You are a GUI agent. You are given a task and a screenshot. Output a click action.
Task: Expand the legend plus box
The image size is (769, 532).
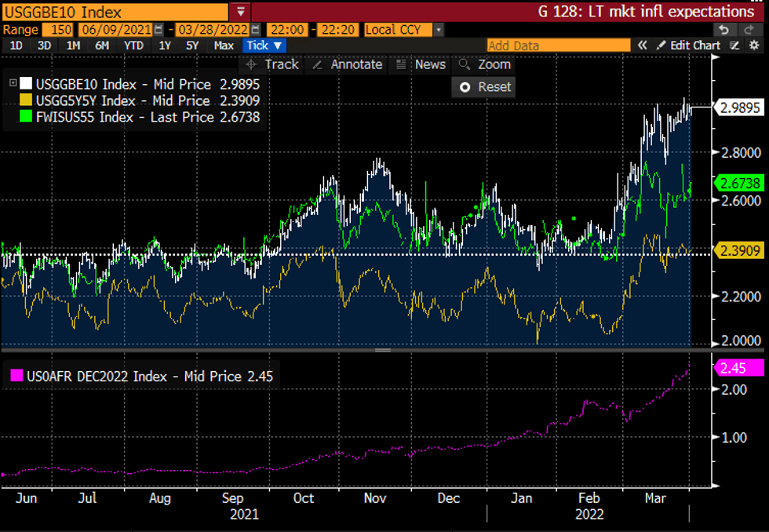(x=13, y=84)
